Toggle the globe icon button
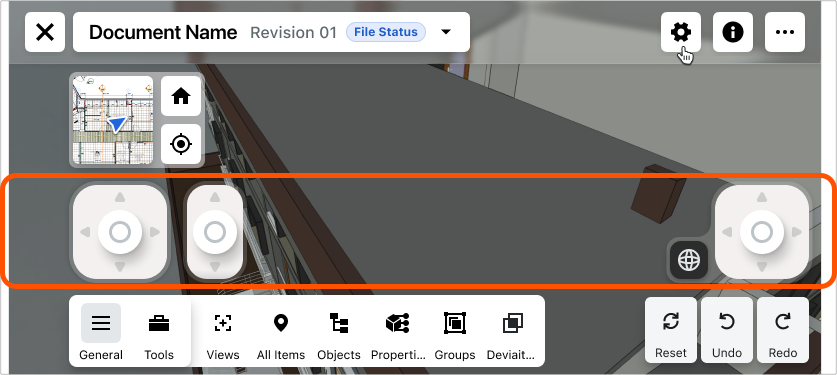 (689, 260)
